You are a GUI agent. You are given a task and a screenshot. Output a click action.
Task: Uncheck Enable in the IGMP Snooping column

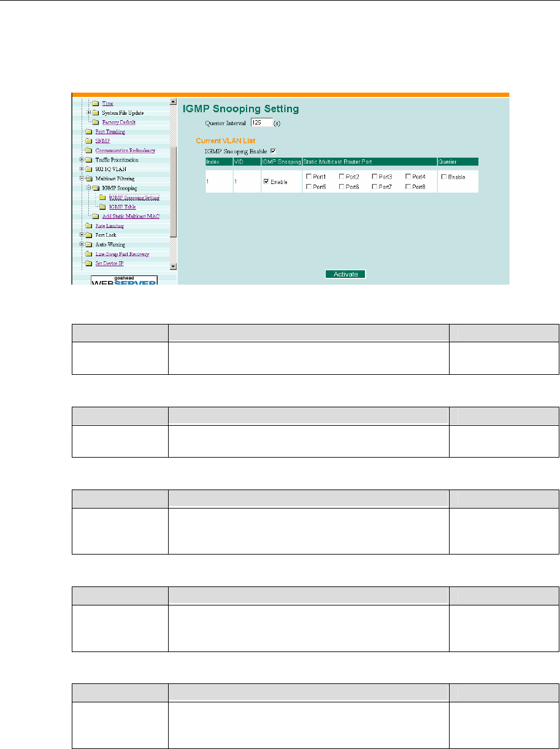point(266,181)
